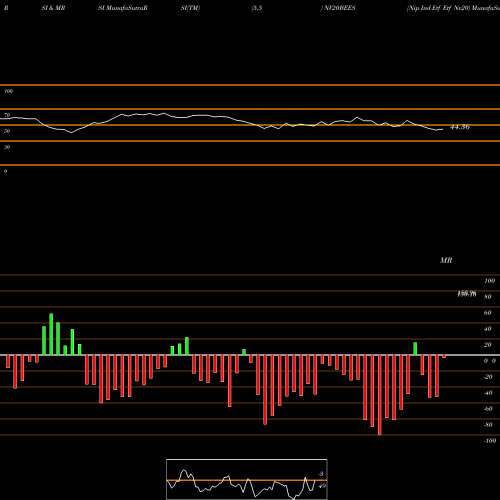This screenshot has height=500, width=500.
Task: Click the NV20BEES ticker symbol in header
Action: pos(340,8)
